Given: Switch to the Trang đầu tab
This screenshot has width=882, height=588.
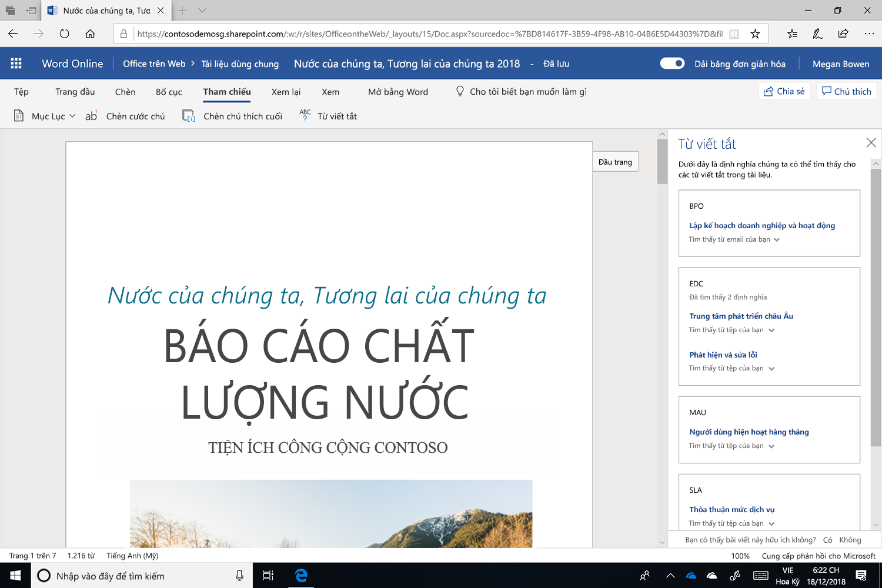Looking at the screenshot, I should point(75,92).
